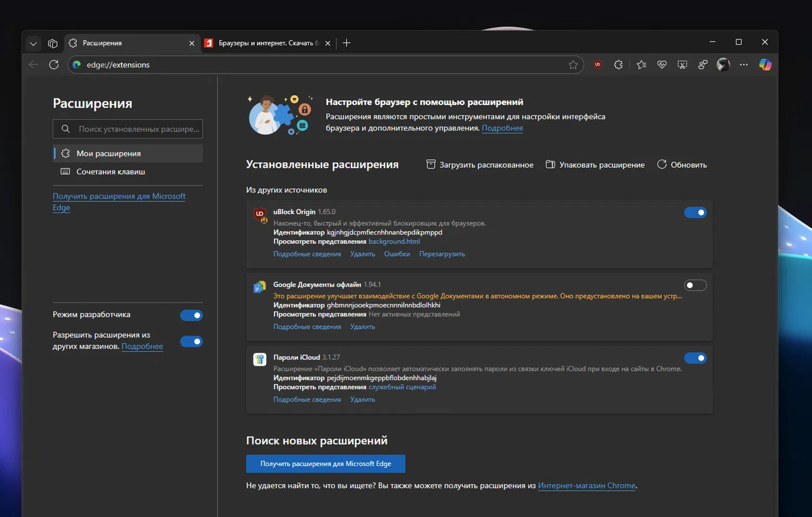The height and width of the screenshot is (517, 812).
Task: Open Browser essentials heart icon
Action: click(662, 65)
